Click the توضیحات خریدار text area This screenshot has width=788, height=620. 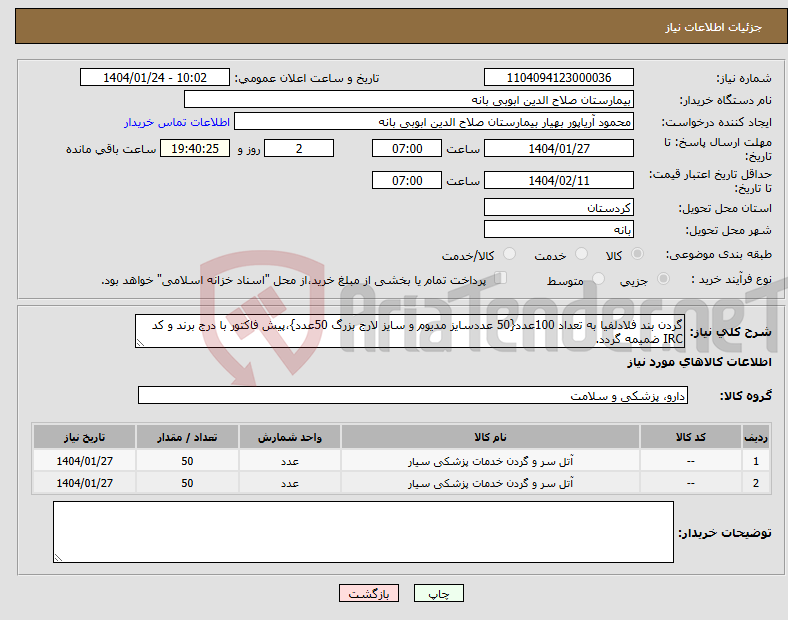click(x=363, y=532)
